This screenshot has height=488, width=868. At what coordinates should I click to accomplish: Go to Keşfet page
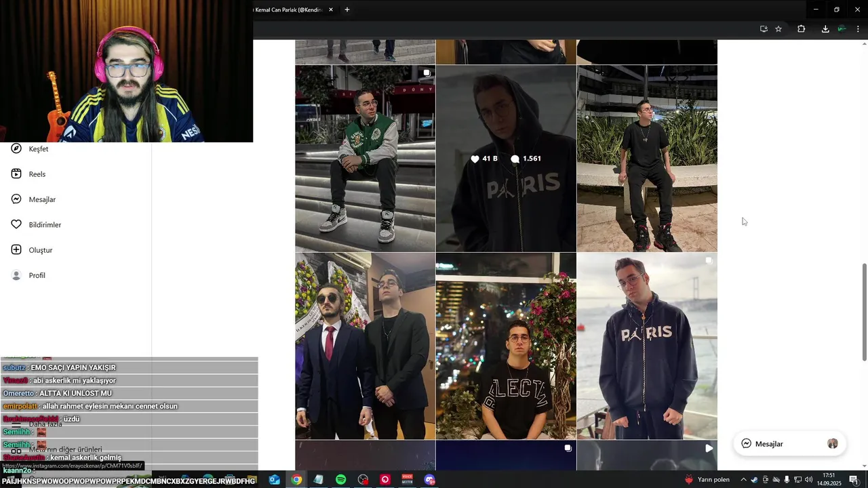tap(39, 149)
